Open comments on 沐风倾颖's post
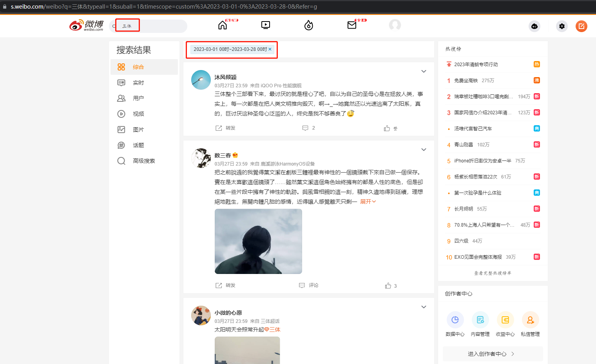The width and height of the screenshot is (596, 364). [x=309, y=128]
